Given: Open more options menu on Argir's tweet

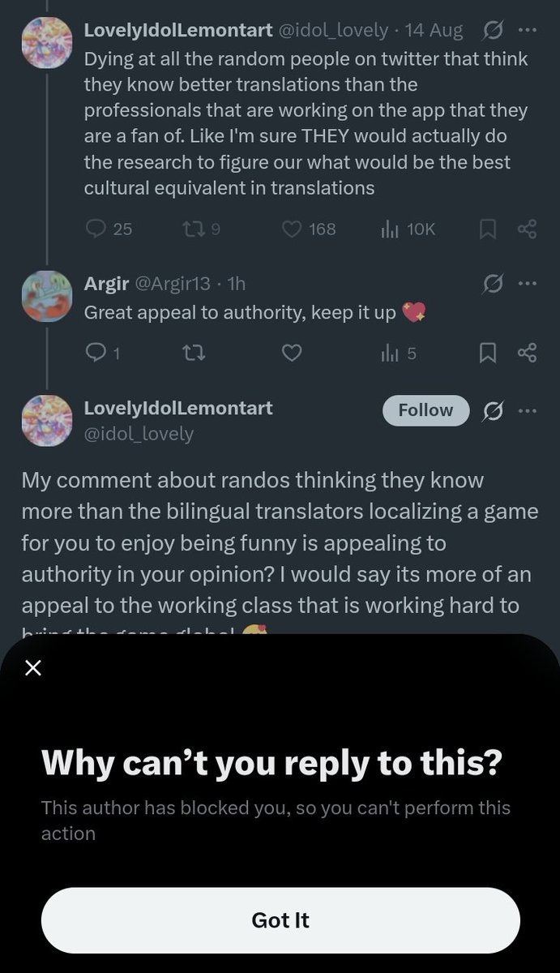Looking at the screenshot, I should pyautogui.click(x=527, y=284).
